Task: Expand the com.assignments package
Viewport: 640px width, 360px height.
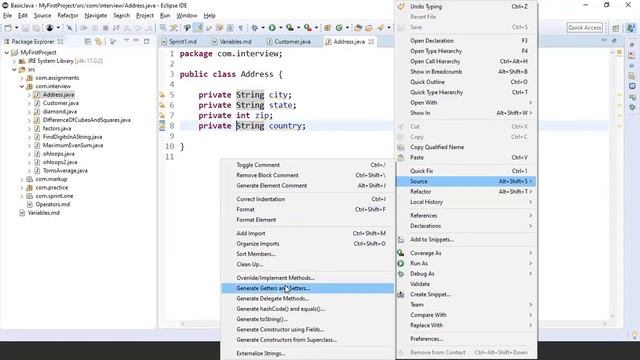Action: [x=22, y=78]
